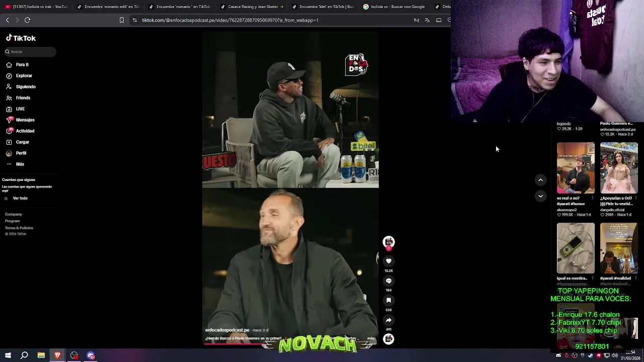Open the Windows Start button

(x=8, y=355)
